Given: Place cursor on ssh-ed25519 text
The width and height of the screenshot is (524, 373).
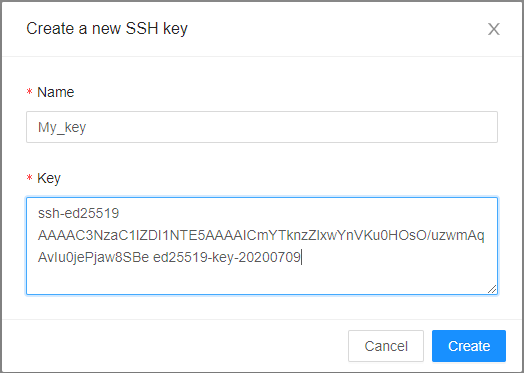Looking at the screenshot, I should [x=79, y=213].
